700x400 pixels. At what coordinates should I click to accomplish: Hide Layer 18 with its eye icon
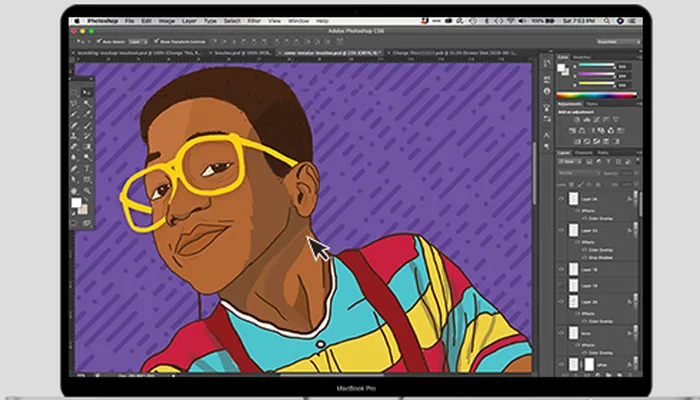click(x=561, y=270)
